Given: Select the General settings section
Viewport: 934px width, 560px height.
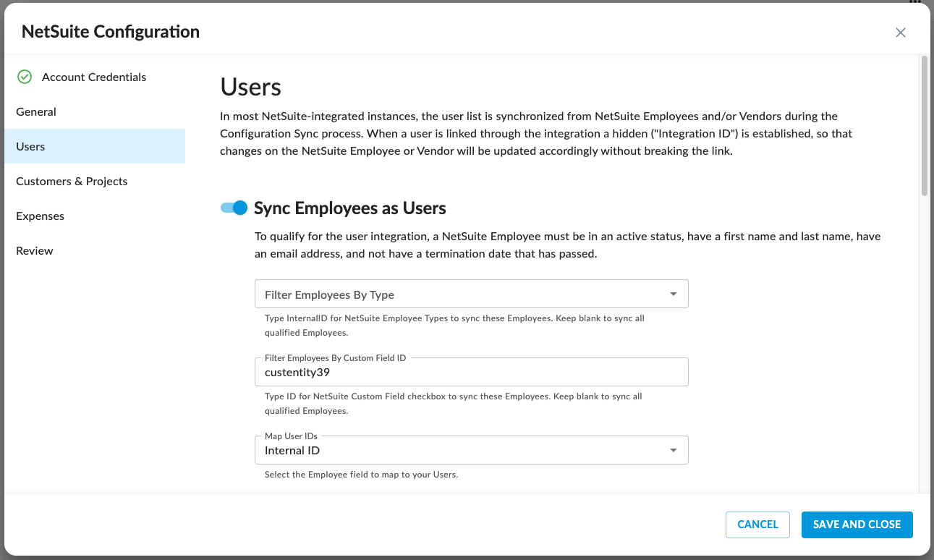Looking at the screenshot, I should pyautogui.click(x=35, y=111).
